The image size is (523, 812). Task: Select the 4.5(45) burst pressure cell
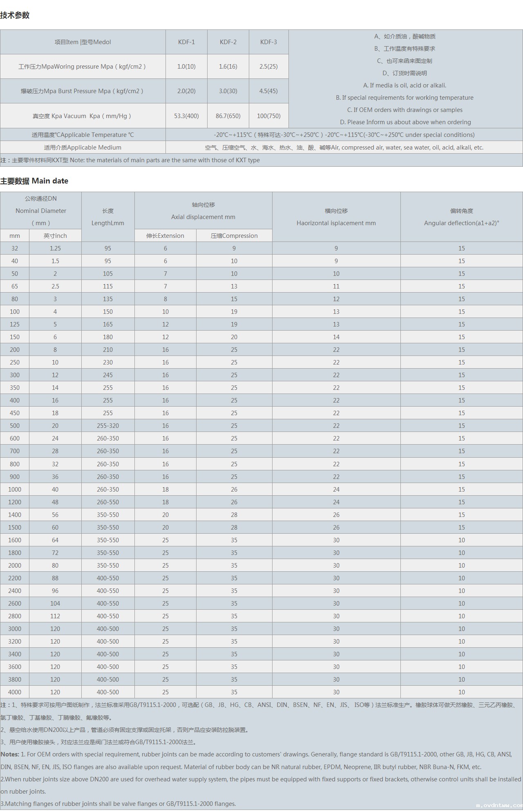[268, 91]
